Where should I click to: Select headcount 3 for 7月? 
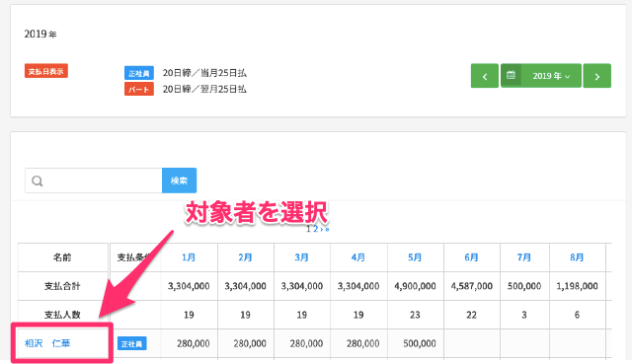point(524,315)
